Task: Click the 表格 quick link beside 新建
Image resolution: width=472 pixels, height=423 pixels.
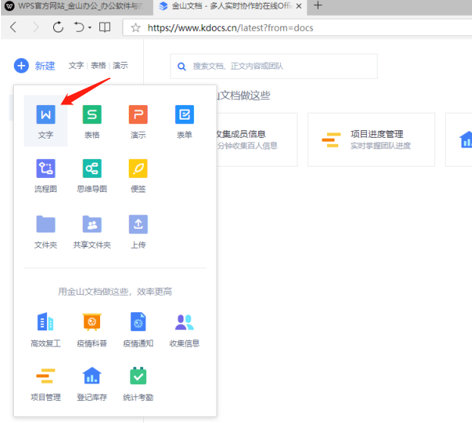Action: [98, 65]
